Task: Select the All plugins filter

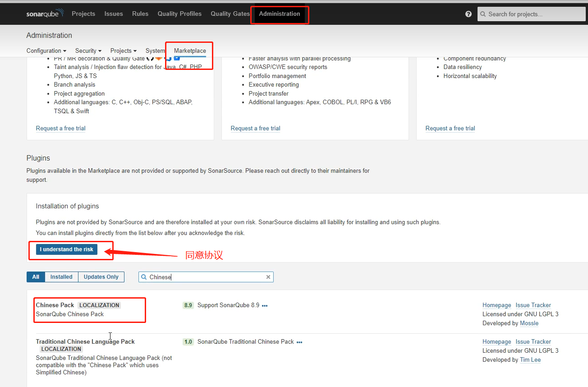Action: click(x=36, y=277)
